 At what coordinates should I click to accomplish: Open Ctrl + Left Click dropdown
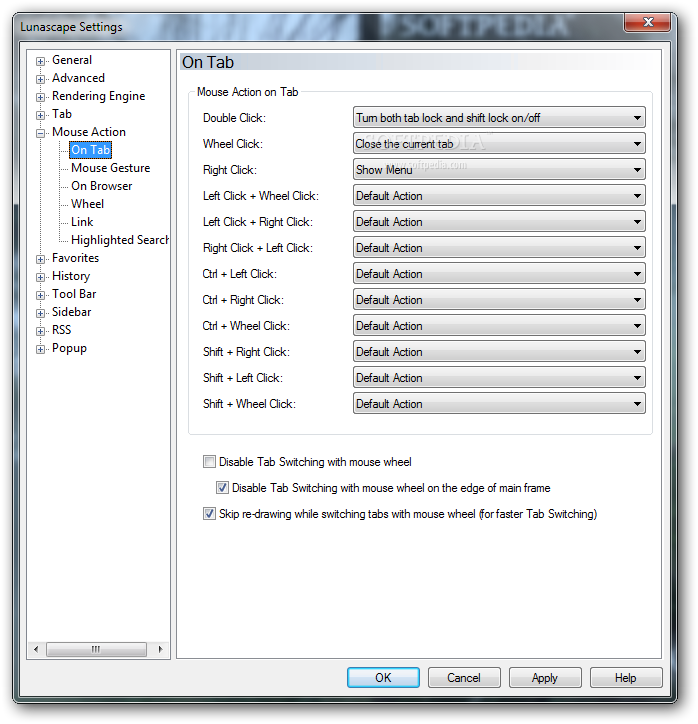click(x=499, y=274)
